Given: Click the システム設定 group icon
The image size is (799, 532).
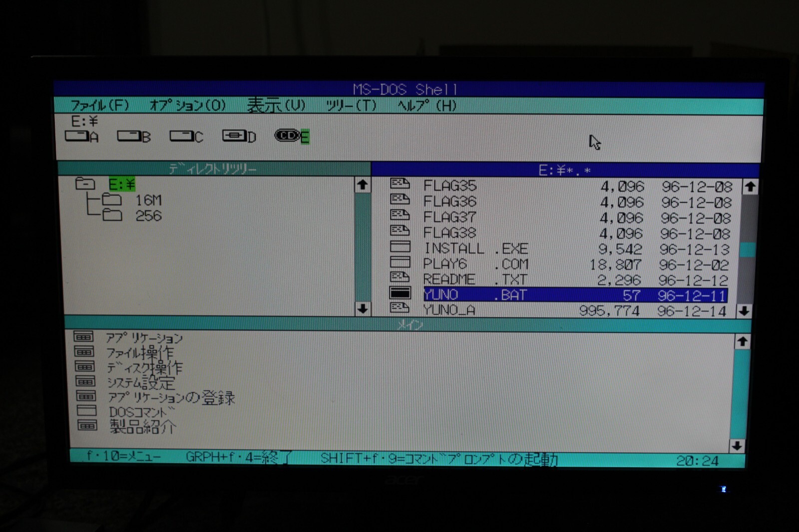Looking at the screenshot, I should [x=85, y=381].
